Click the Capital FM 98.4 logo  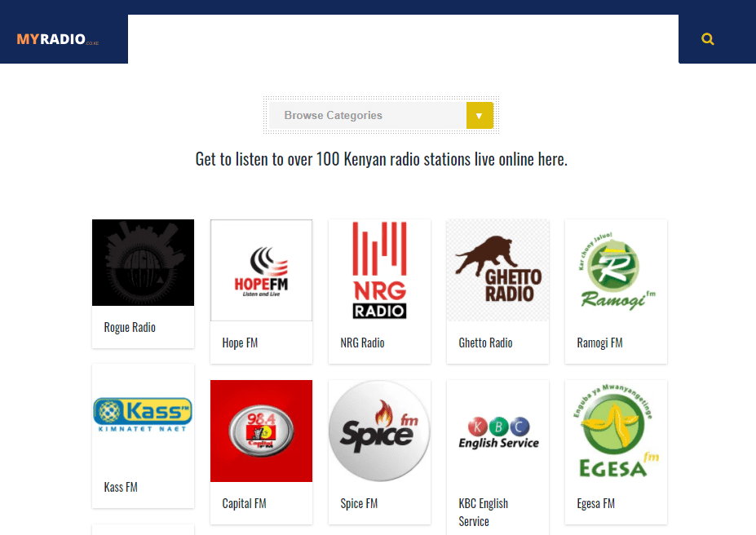[261, 431]
